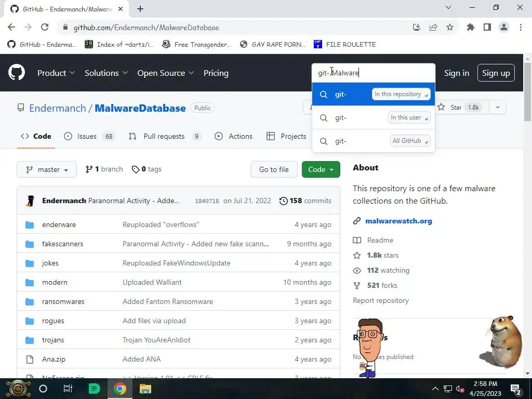Open the Chrome side panel icon
The width and height of the screenshot is (532, 399).
pos(487,27)
